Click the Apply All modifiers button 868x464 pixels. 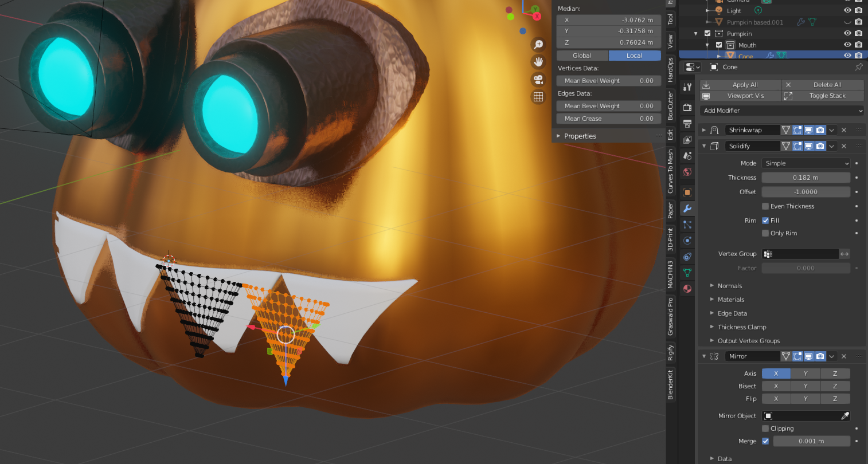click(x=741, y=85)
